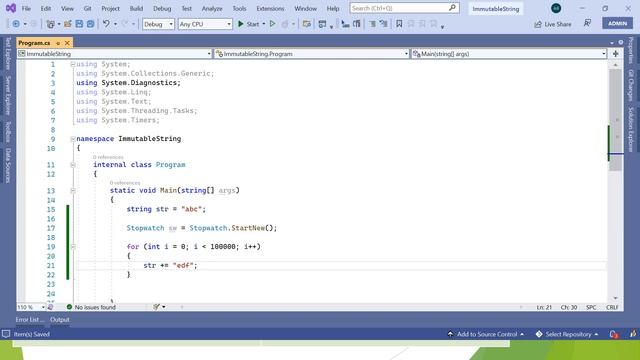Click the Send Feedback icon
This screenshot has width=640, height=360.
pyautogui.click(x=587, y=23)
